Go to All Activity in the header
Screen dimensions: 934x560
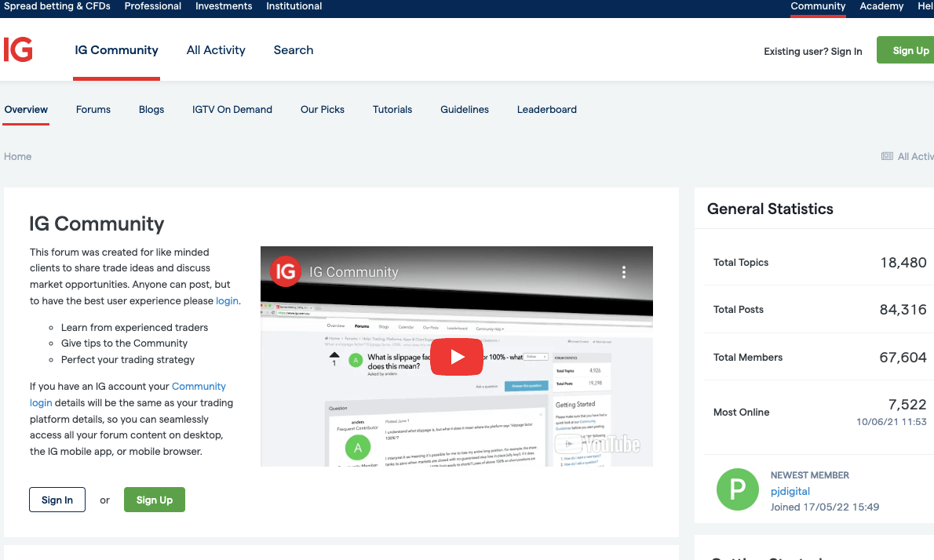[216, 50]
